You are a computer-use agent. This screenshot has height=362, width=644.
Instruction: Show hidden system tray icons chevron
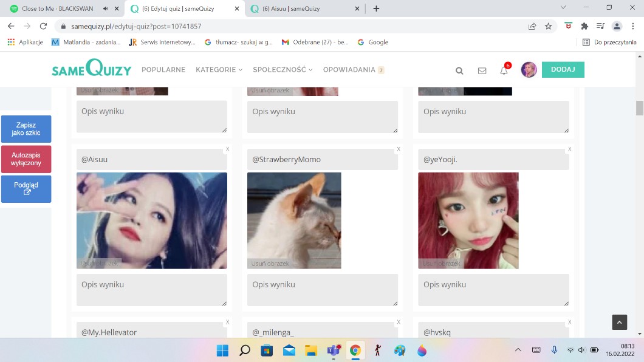pos(518,350)
